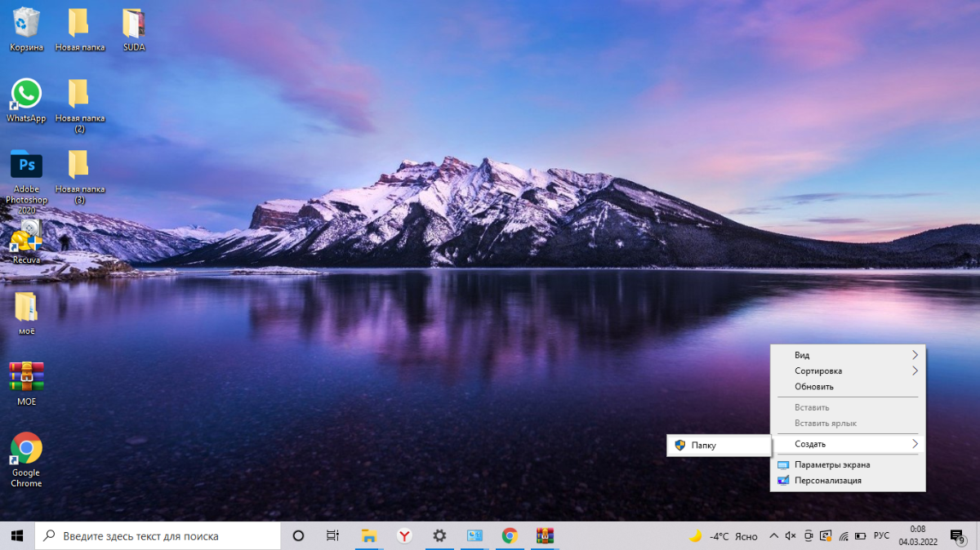Select the Корзина recycle bin icon

pos(26,23)
